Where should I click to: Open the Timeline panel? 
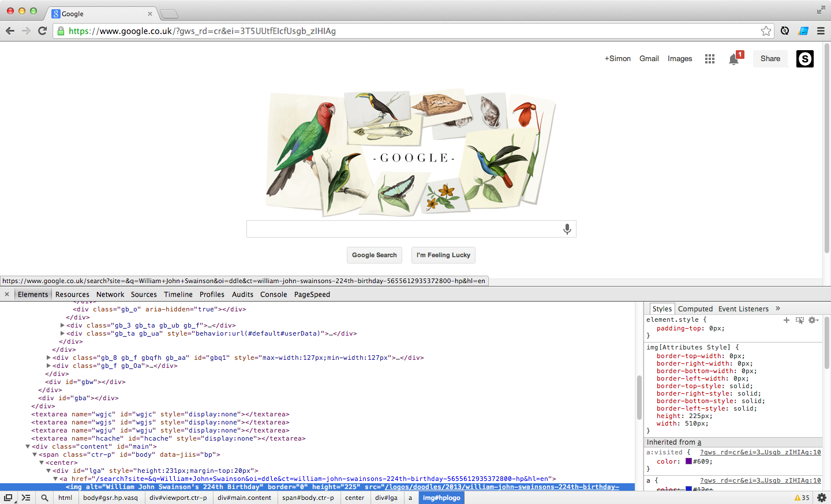(178, 294)
